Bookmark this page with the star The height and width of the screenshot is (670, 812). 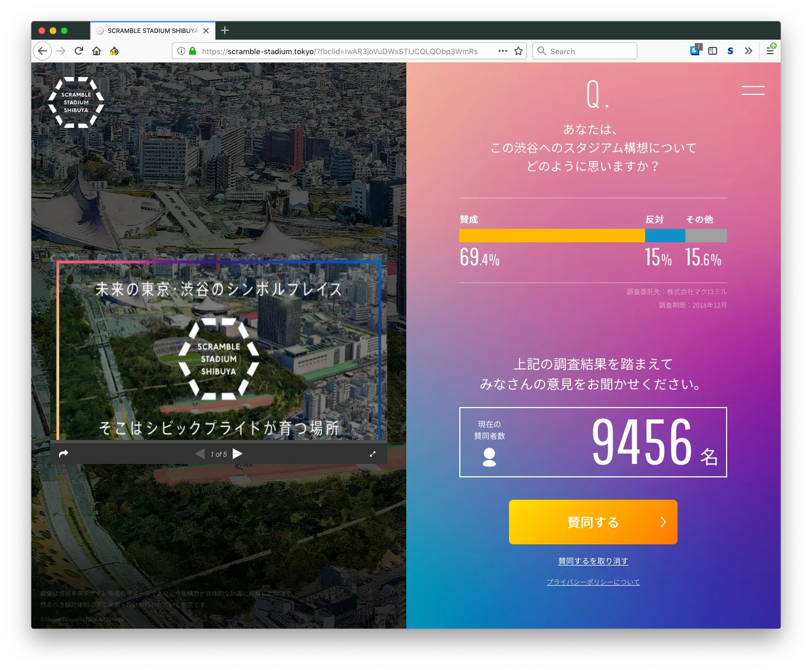pos(518,51)
